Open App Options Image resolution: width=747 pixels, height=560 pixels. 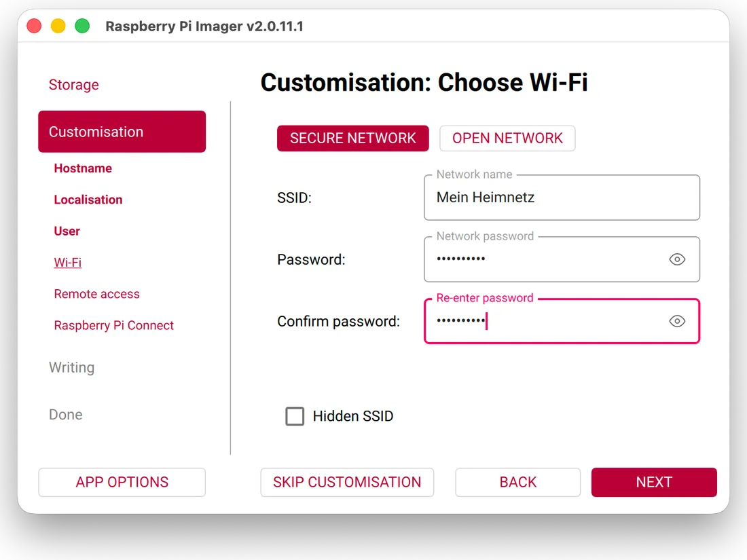pyautogui.click(x=122, y=483)
